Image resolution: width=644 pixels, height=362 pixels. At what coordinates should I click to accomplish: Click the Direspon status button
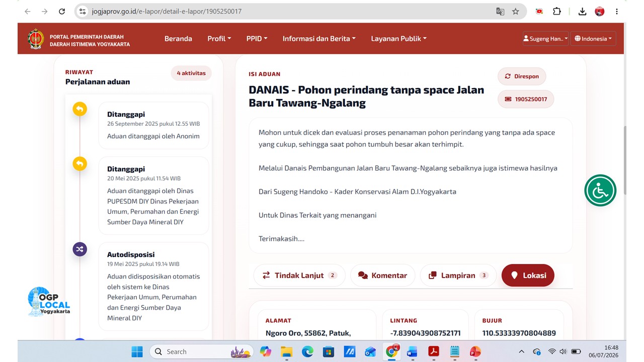coord(522,76)
